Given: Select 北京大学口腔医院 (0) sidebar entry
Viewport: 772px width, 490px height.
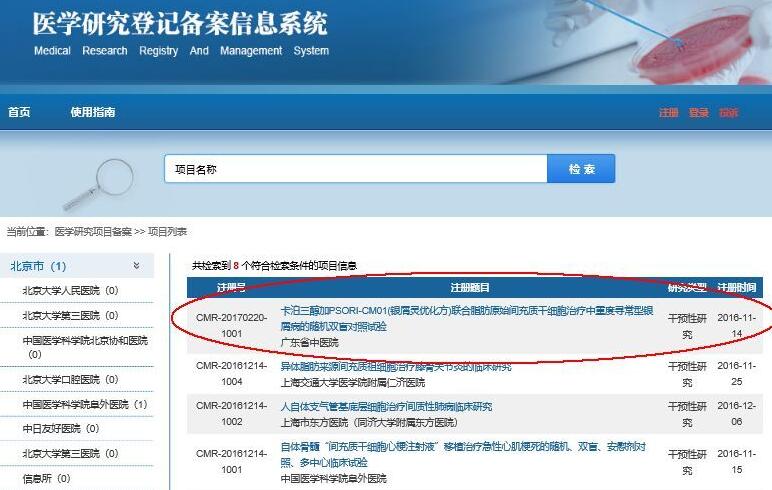Looking at the screenshot, I should coord(70,379).
